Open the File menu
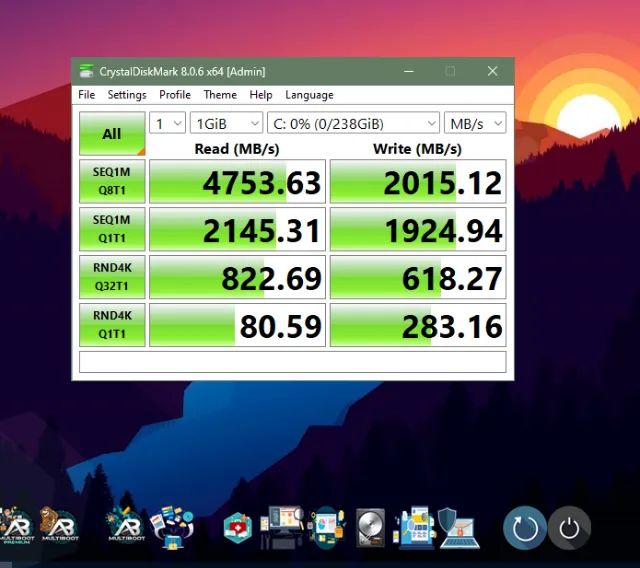The image size is (640, 568). (x=87, y=95)
